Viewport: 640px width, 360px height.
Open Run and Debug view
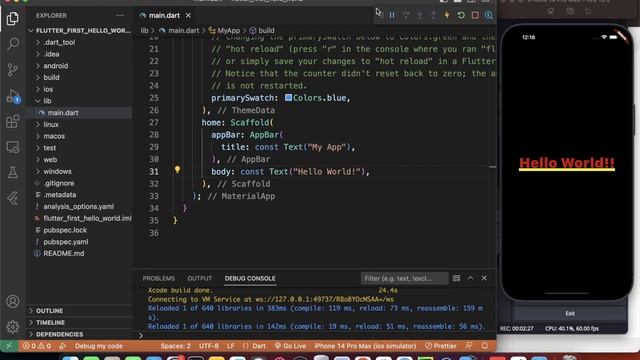point(12,96)
